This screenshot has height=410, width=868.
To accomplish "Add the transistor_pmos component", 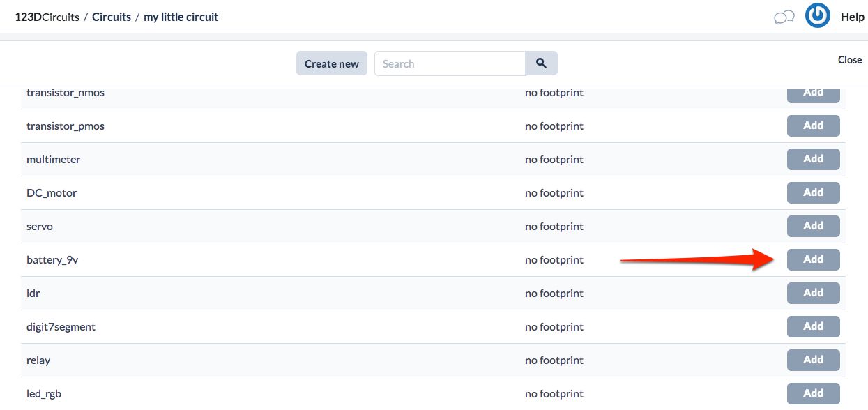I will [x=813, y=126].
